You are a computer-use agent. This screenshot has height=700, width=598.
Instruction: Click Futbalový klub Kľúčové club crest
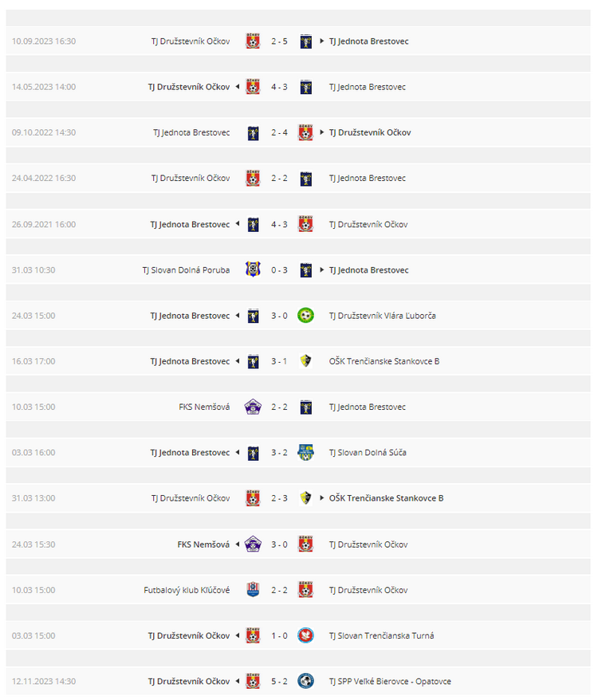pos(253,590)
